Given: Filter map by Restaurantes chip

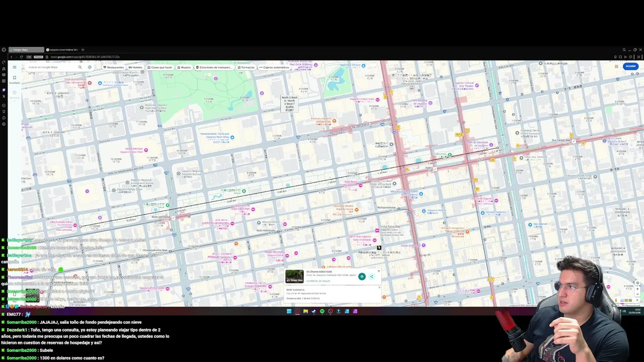Looking at the screenshot, I should pyautogui.click(x=113, y=67).
